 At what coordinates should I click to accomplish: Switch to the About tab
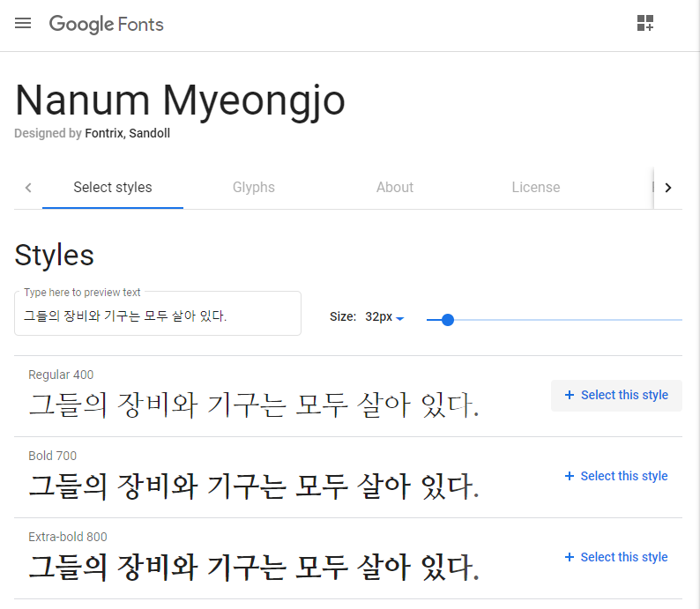[395, 188]
